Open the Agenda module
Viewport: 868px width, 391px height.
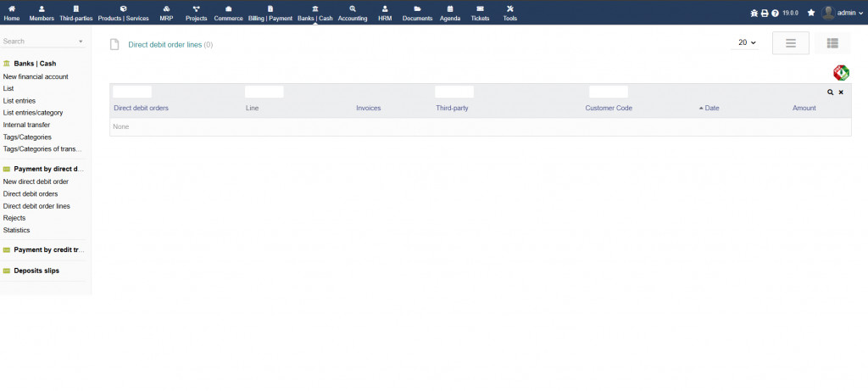[x=450, y=13]
